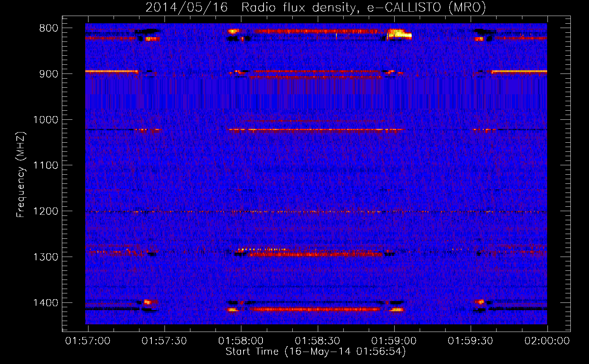Click the orange band at 1020 MHz near 01:58:30
Screen dimensions: 589x364
coord(315,130)
